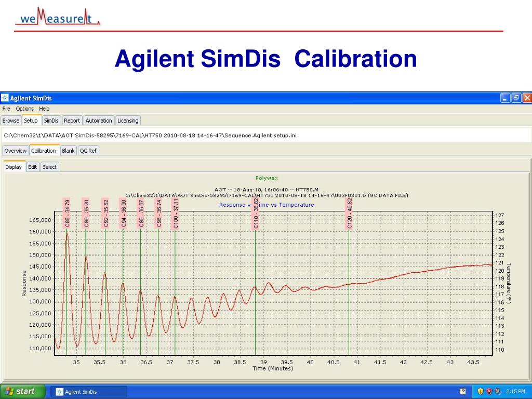Switch to the QC Ref sub-tab
The image size is (532, 399).
(88, 151)
